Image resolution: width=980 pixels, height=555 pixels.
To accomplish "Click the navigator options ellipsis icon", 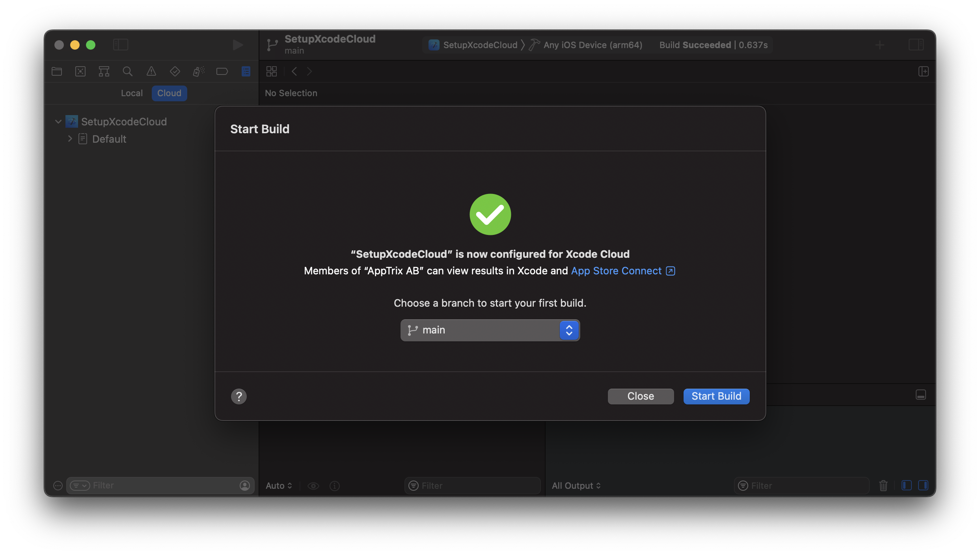I will 58,486.
